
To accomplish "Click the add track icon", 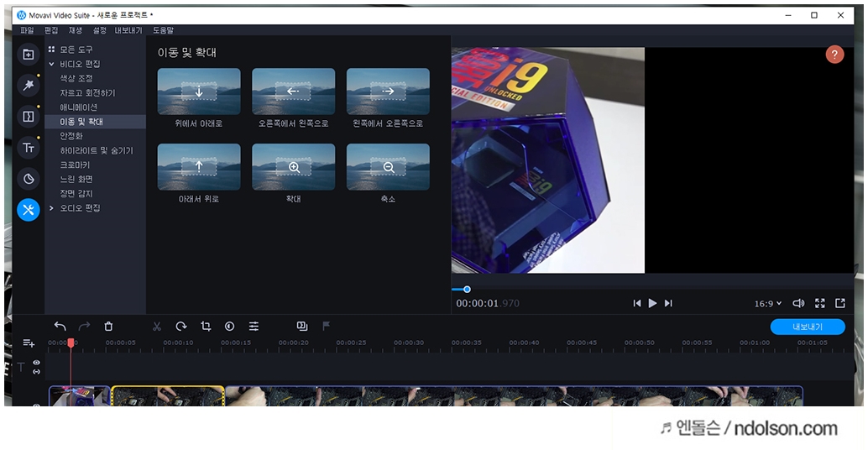I will pos(29,343).
